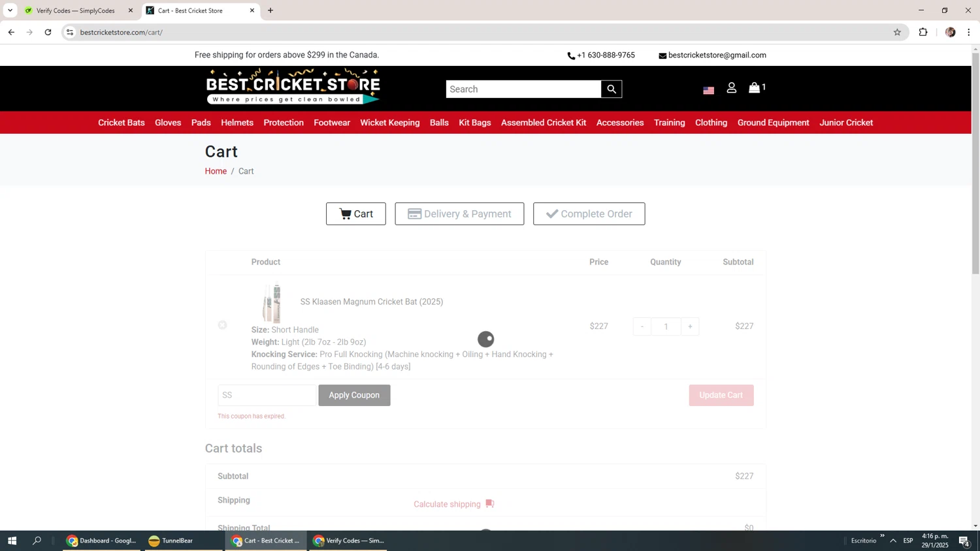Click the SS Klaasen bat thumbnail

coord(272,303)
